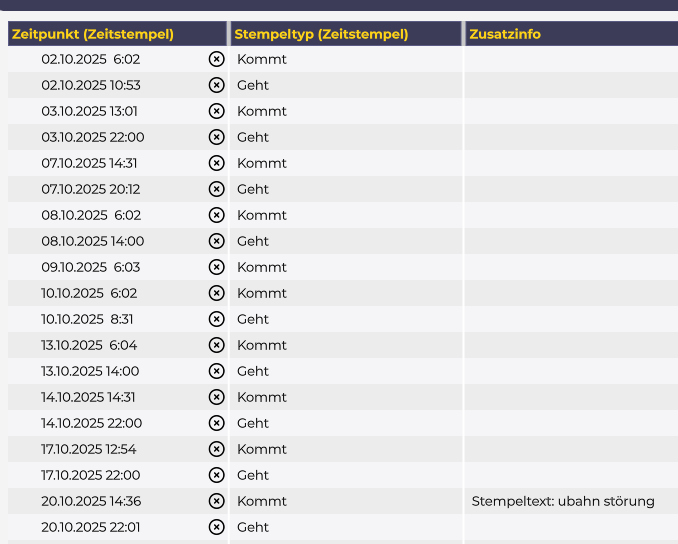Delete the 08.10.2025 14:00 Geht entry
Screen dimensions: 678x544
click(x=216, y=241)
